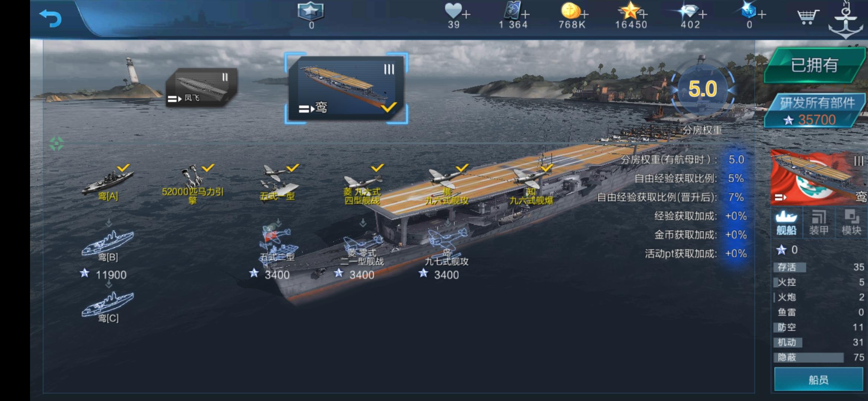Tap the blue back arrow icon
Screen dimensions: 868x401
tap(50, 18)
